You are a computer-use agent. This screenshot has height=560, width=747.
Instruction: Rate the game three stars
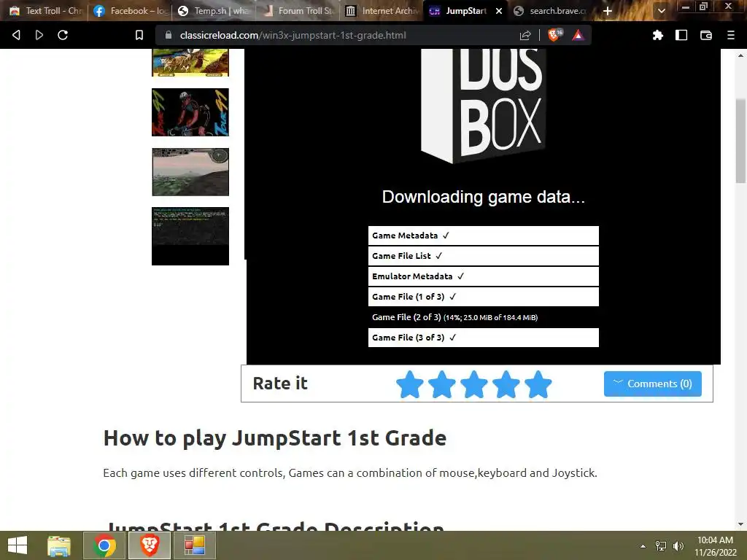point(474,384)
